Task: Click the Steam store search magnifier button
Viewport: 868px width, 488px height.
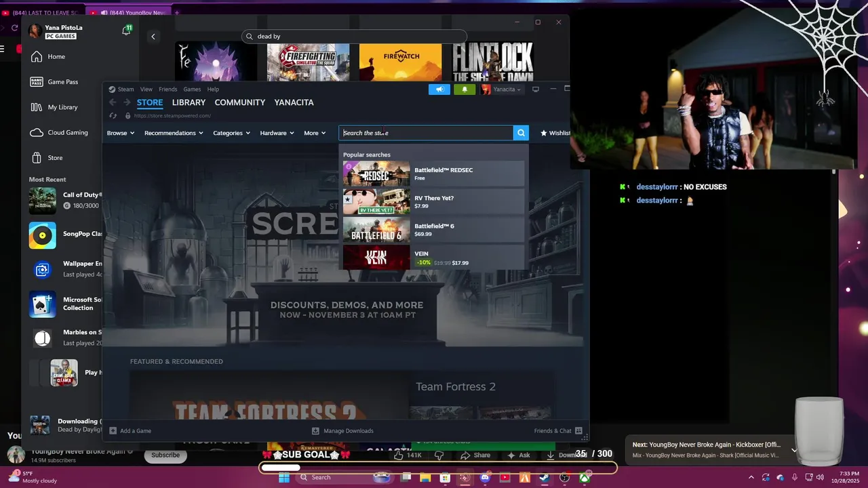Action: (521, 133)
